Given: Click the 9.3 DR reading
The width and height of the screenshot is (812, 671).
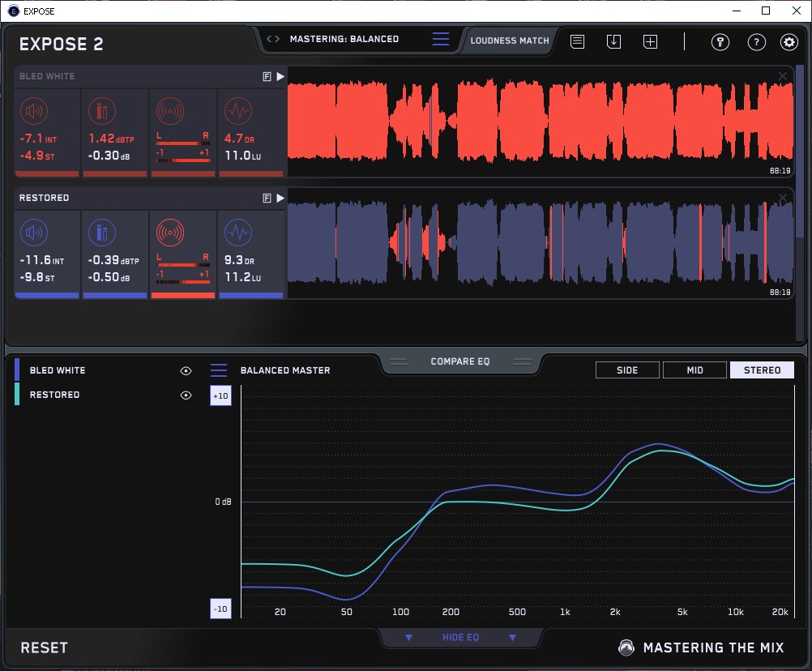Looking at the screenshot, I should tap(239, 260).
